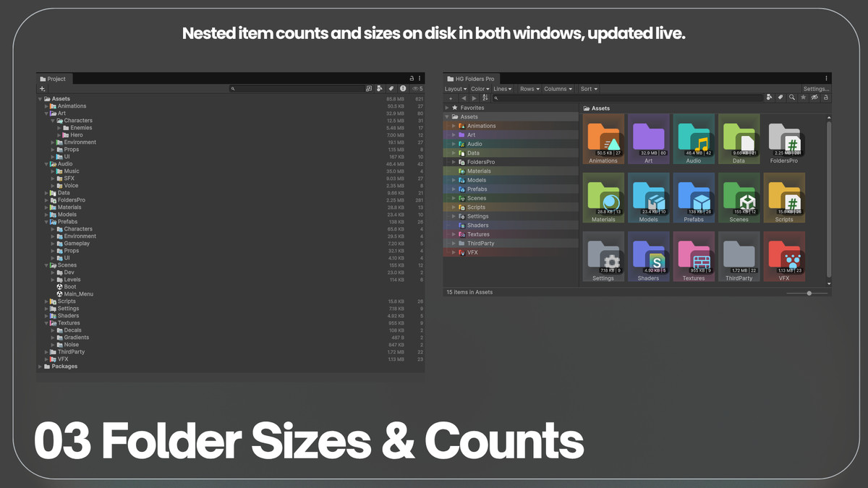Select the Scenes folder thumbnail

739,197
